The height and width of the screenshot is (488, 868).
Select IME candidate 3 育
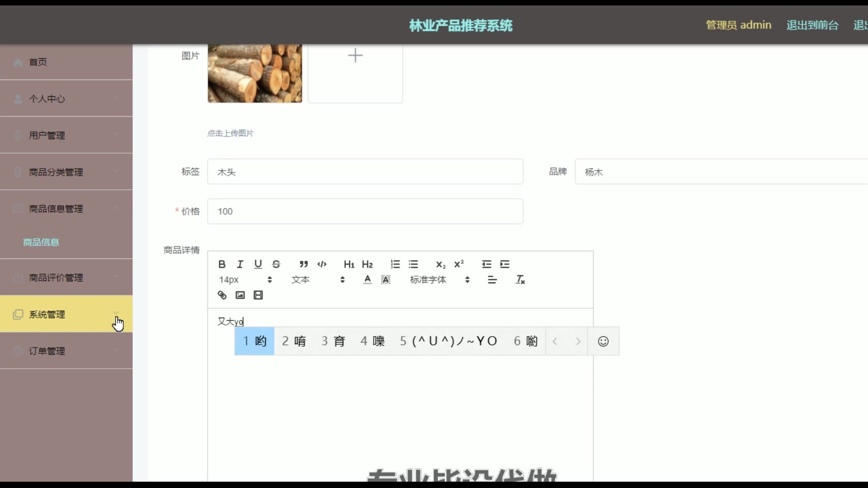(x=333, y=341)
